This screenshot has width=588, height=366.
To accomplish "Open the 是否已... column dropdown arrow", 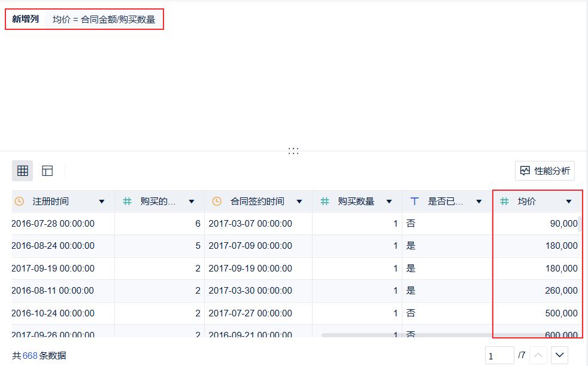I will (x=479, y=202).
